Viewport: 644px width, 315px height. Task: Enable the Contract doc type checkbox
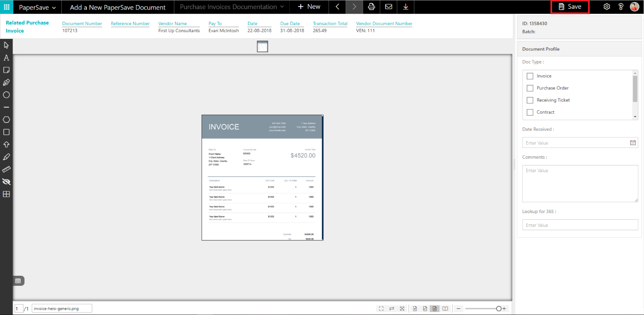coord(530,112)
